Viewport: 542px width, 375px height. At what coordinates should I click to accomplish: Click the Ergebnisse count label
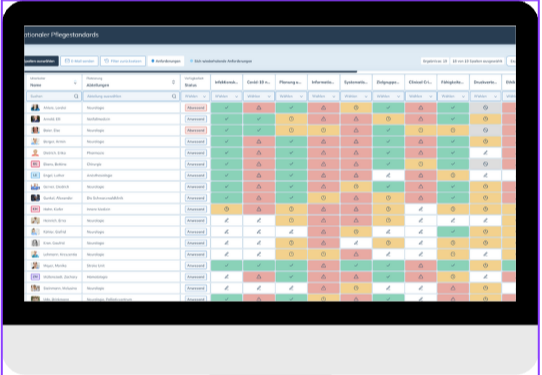pos(434,61)
